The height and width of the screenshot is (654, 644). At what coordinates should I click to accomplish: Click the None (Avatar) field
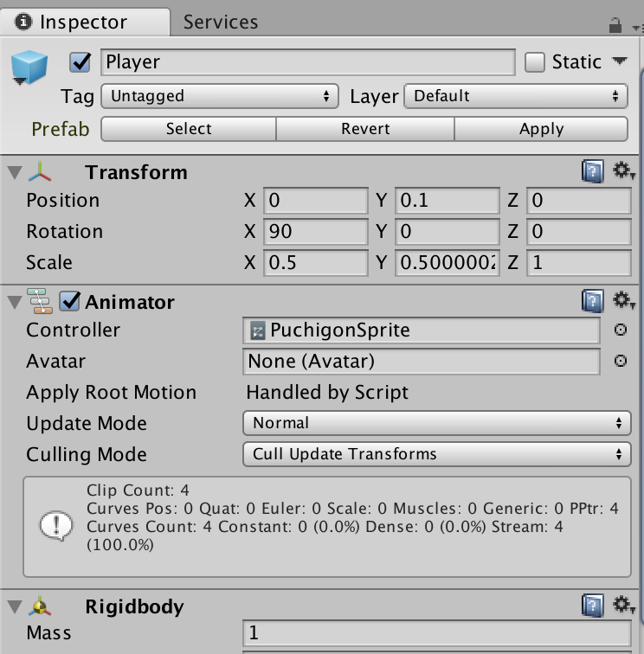pos(422,362)
